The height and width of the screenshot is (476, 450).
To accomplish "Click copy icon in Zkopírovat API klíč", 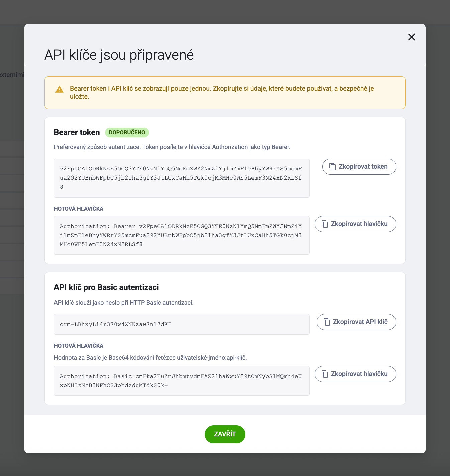I will pos(327,322).
